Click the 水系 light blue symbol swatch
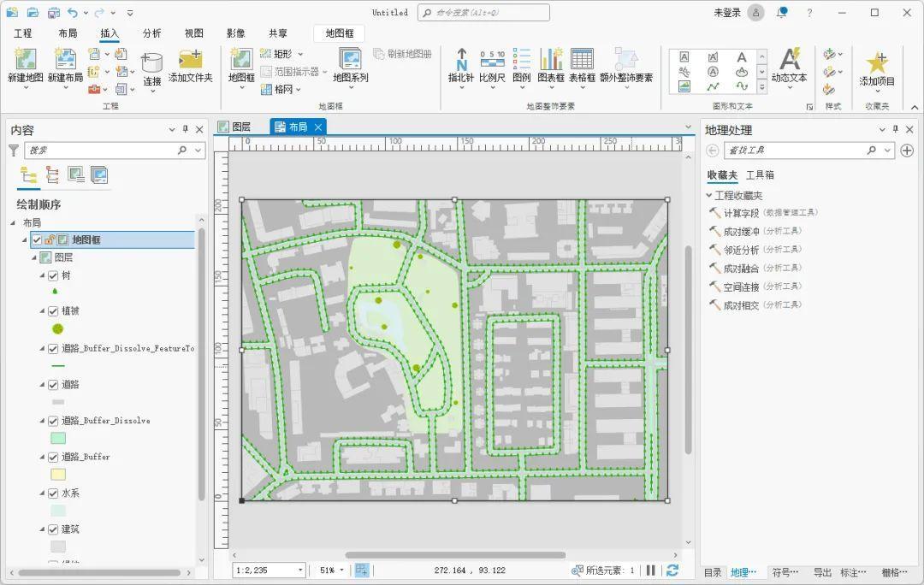Image resolution: width=924 pixels, height=585 pixels. click(x=58, y=511)
